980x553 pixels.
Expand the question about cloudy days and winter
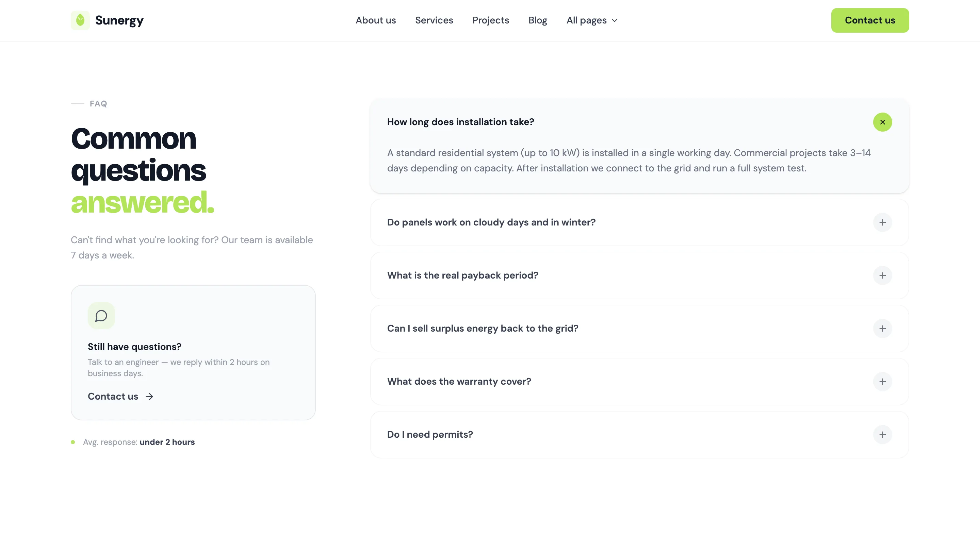pyautogui.click(x=491, y=222)
